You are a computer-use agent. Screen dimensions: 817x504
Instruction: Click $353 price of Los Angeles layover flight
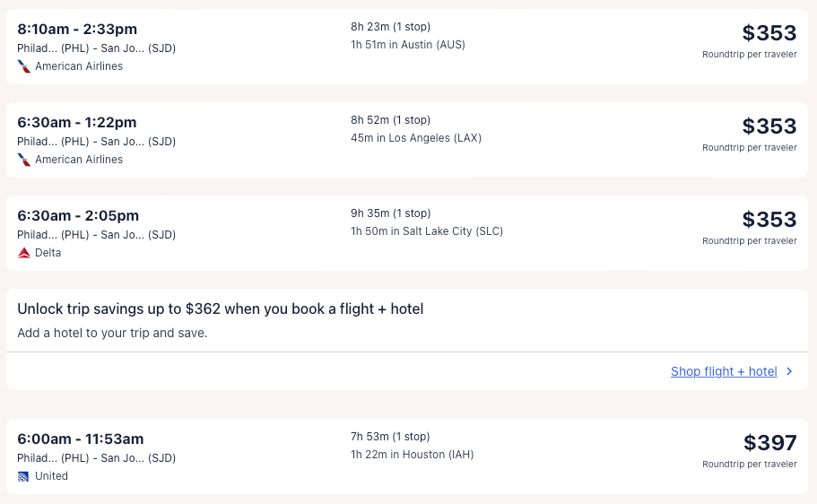click(769, 126)
